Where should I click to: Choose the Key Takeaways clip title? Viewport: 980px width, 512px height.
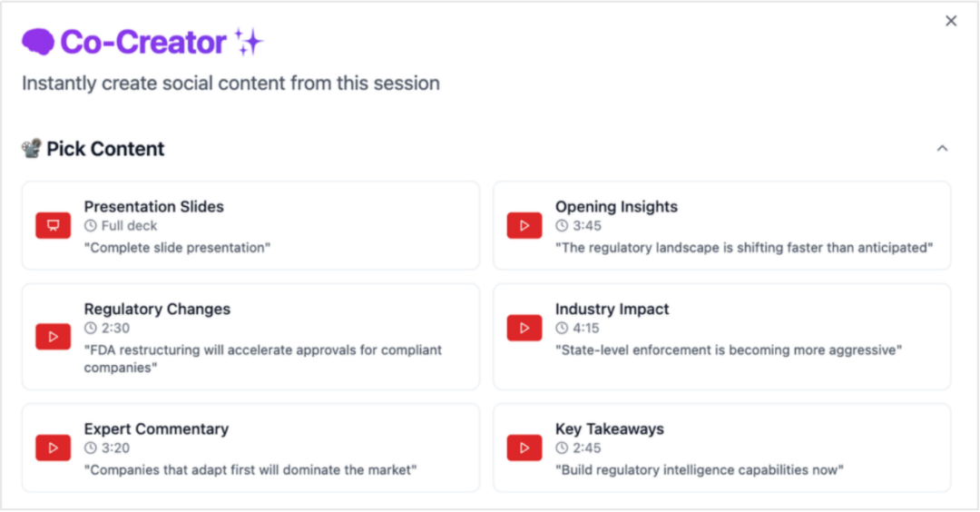point(610,429)
